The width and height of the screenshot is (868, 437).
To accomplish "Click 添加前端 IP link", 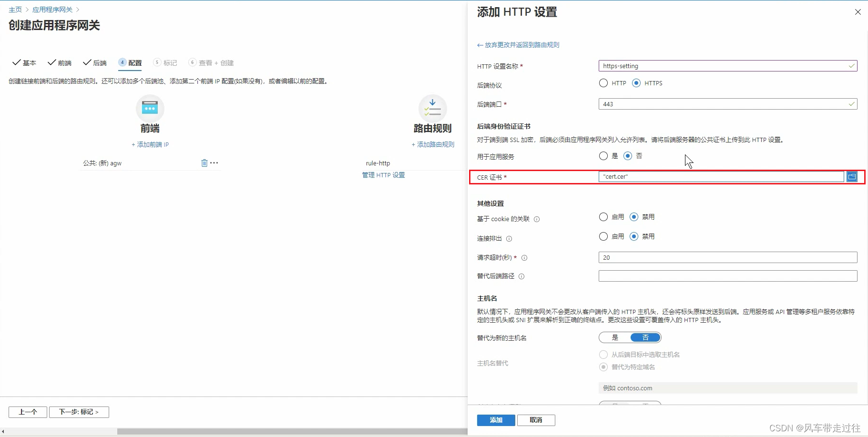I will pyautogui.click(x=150, y=144).
